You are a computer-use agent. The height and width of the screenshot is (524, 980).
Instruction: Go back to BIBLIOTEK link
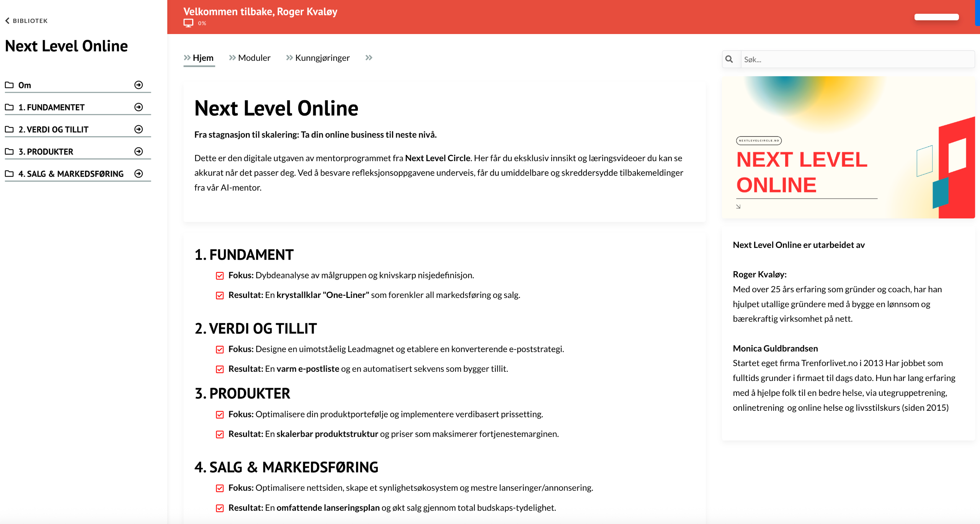pos(30,21)
